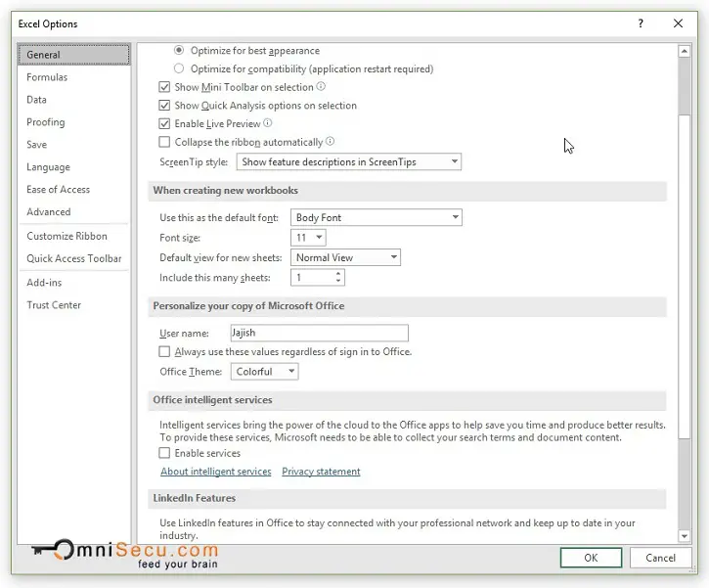Open the Help question mark in title bar
The image size is (709, 588).
pyautogui.click(x=641, y=23)
